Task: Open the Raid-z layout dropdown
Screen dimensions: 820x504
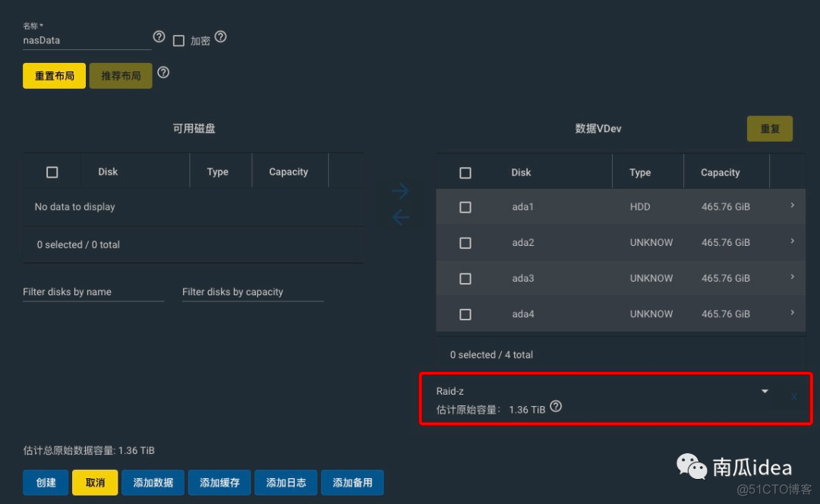Action: click(602, 391)
